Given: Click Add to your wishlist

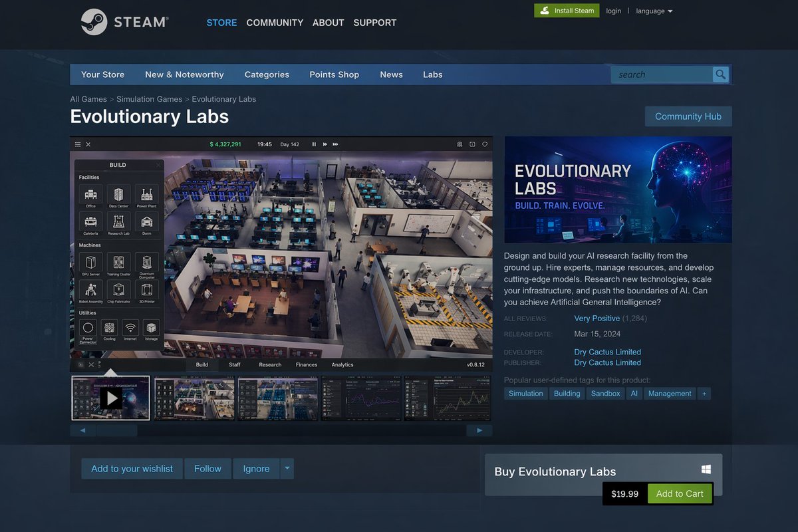Looking at the screenshot, I should [x=132, y=468].
